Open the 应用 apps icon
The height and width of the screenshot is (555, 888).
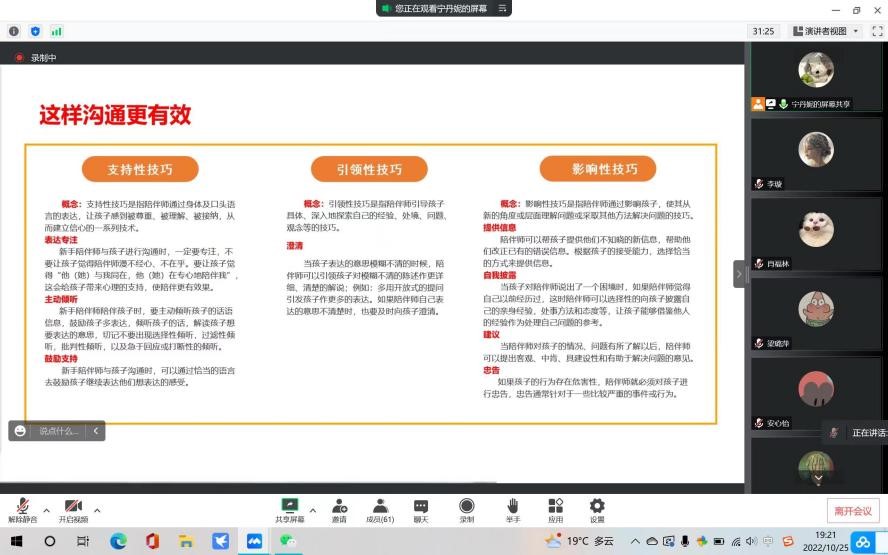tap(555, 509)
